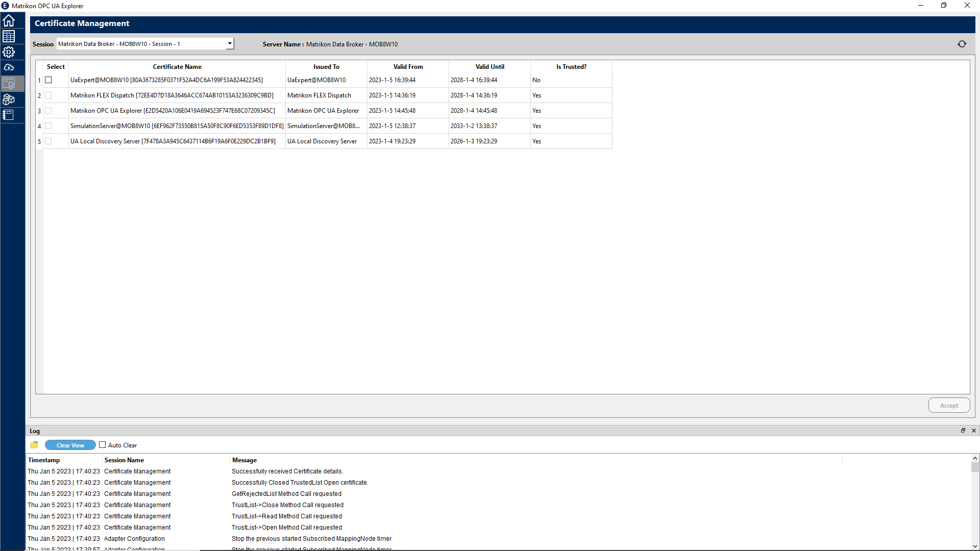Open the Session dropdown
Viewport: 980px width, 551px height.
pos(145,44)
